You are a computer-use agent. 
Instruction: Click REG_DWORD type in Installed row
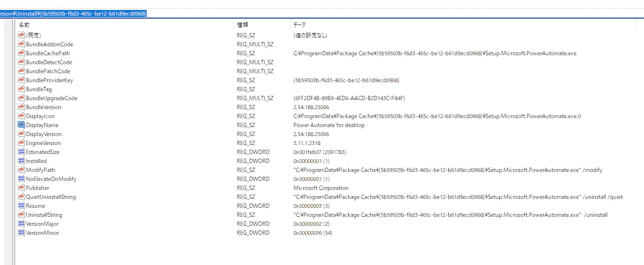pyautogui.click(x=253, y=161)
